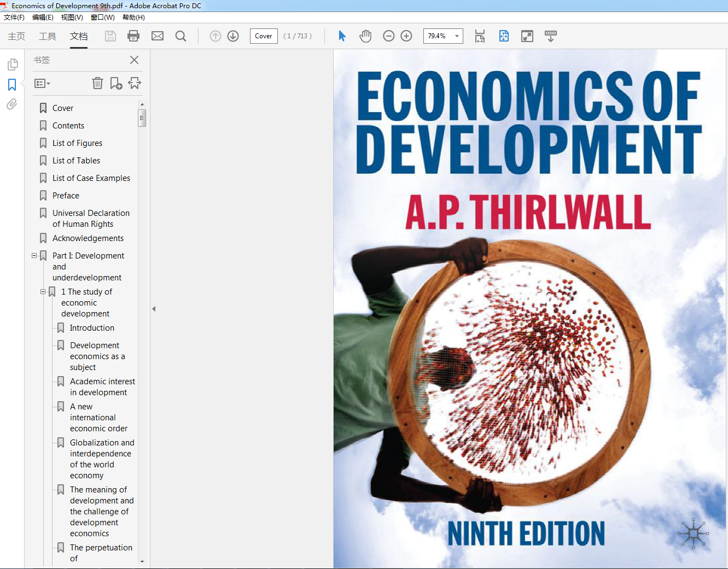Click the Save file icon

coord(110,36)
